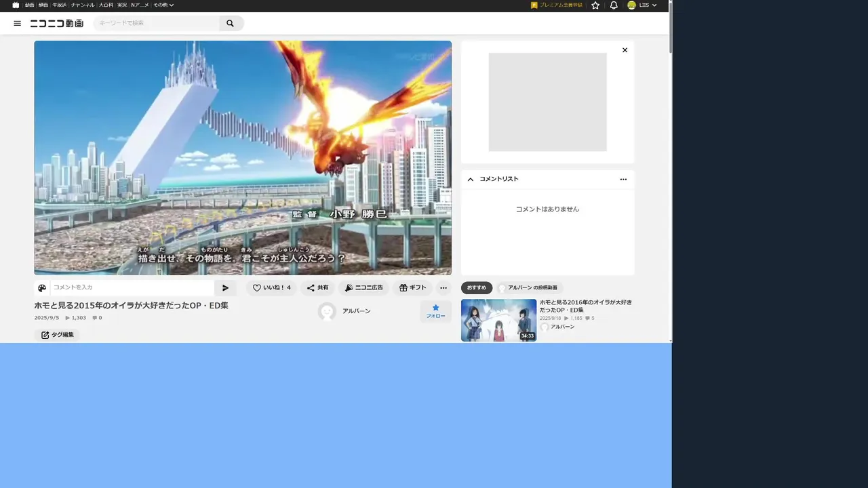This screenshot has width=868, height=488.
Task: Click the フォロー star button
Action: (435, 312)
